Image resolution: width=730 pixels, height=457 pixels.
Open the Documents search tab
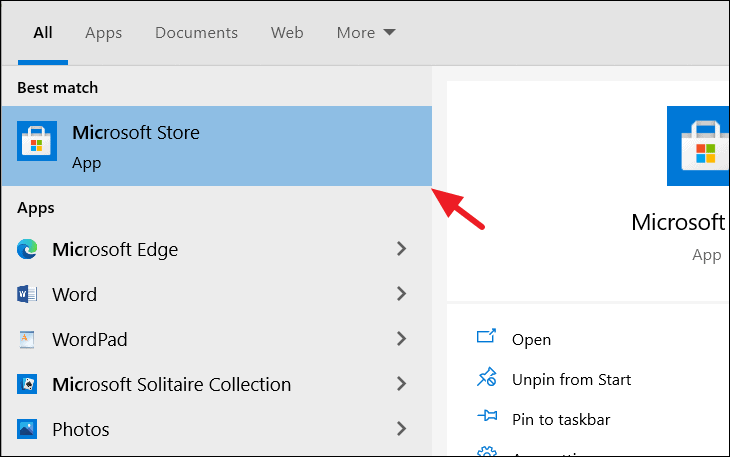(196, 33)
